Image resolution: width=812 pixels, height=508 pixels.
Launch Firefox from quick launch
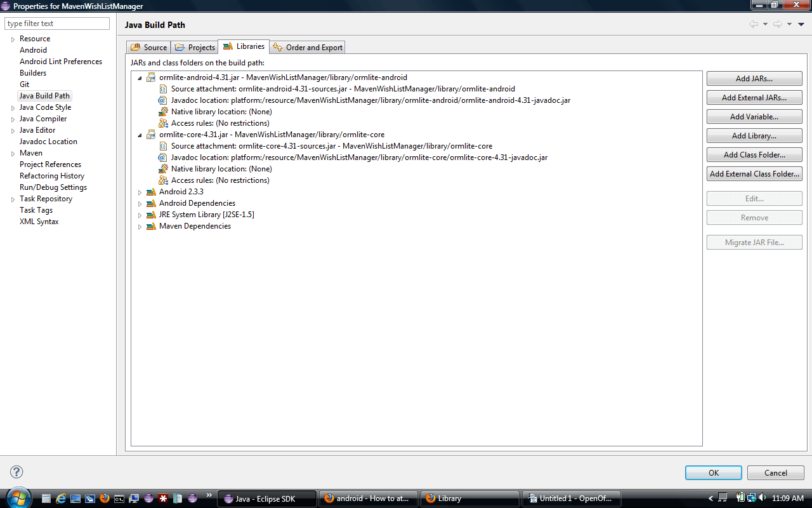coord(105,498)
